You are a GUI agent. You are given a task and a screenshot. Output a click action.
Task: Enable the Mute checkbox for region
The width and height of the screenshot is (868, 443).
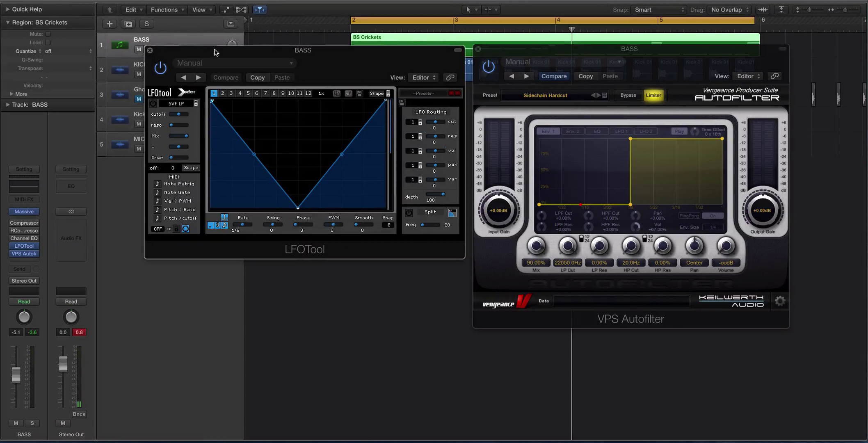click(48, 34)
